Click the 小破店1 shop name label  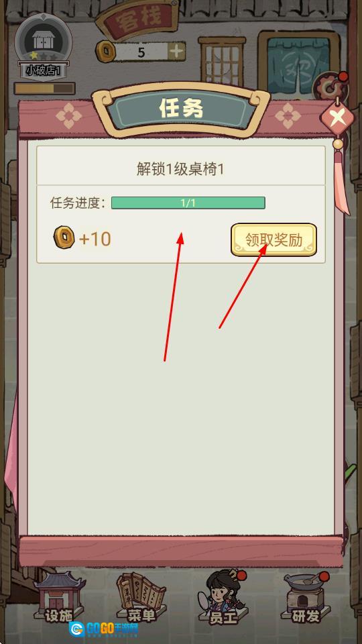point(44,70)
